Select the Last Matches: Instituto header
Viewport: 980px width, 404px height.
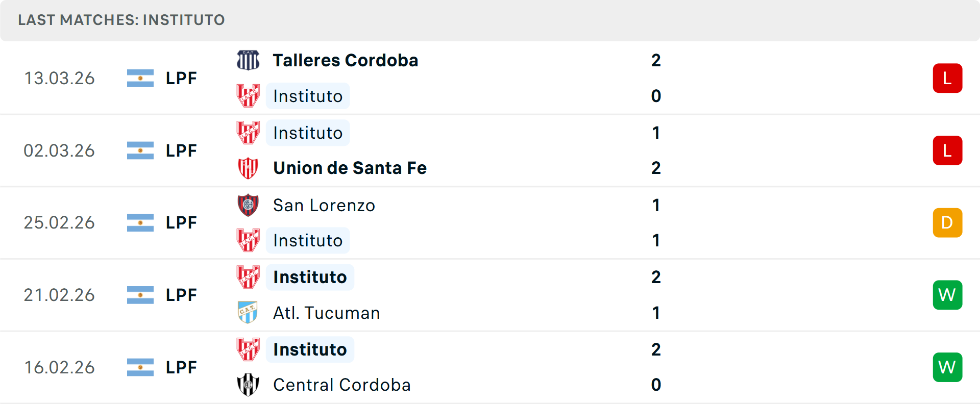pos(121,20)
